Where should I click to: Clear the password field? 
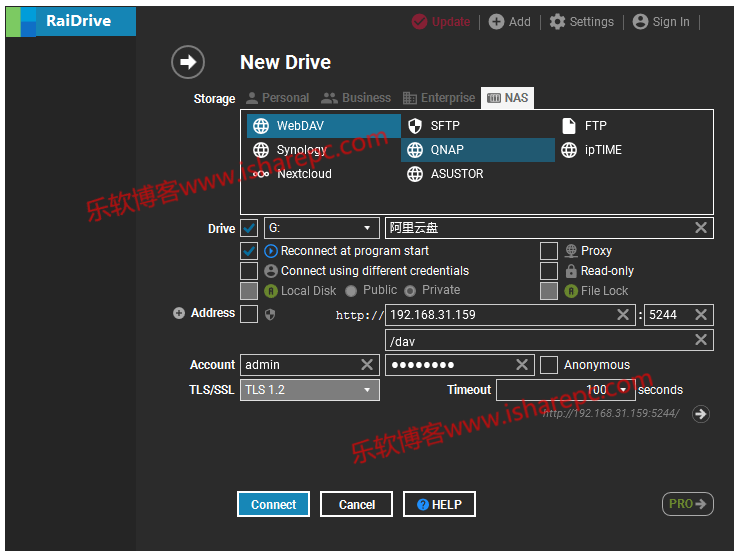pos(521,364)
